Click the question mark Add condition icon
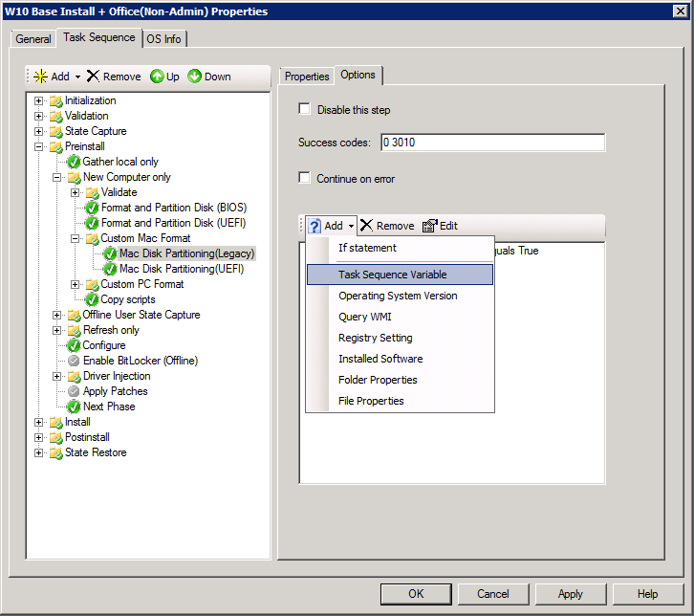The height and width of the screenshot is (616, 694). click(314, 226)
